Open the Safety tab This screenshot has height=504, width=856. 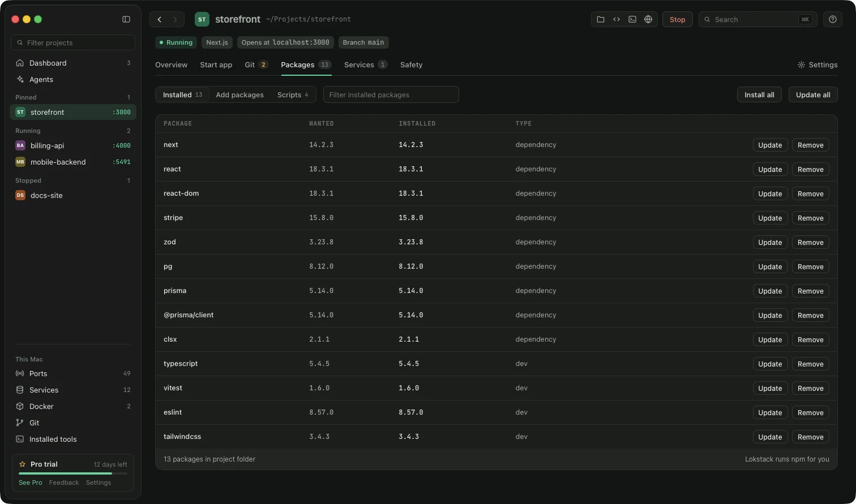411,64
